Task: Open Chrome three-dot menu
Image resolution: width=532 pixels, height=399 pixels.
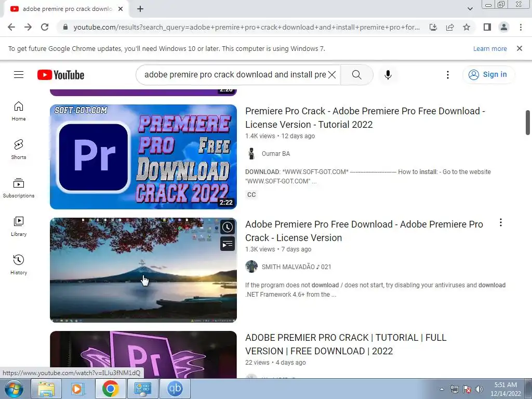Action: [x=521, y=27]
